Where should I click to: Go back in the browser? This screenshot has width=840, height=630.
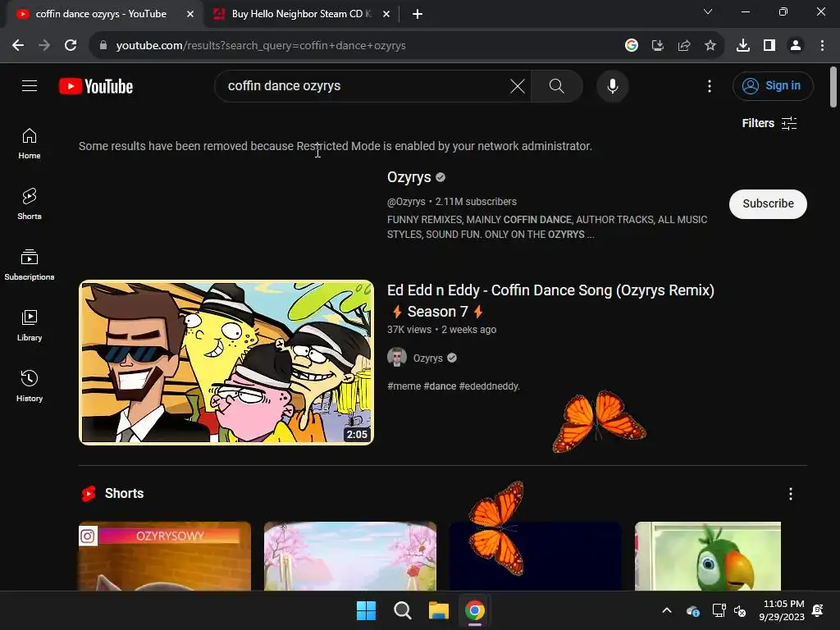18,46
